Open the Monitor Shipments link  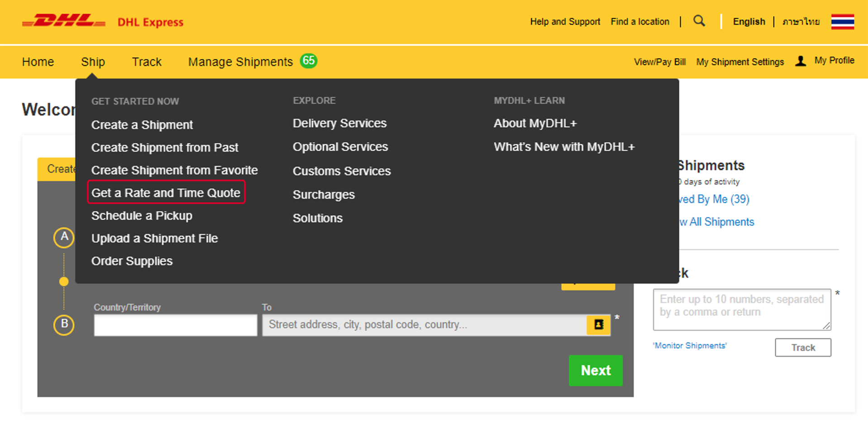(x=689, y=345)
